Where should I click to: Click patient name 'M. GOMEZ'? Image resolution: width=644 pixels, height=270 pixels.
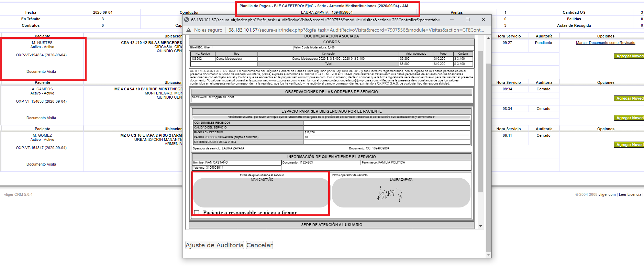(x=42, y=135)
